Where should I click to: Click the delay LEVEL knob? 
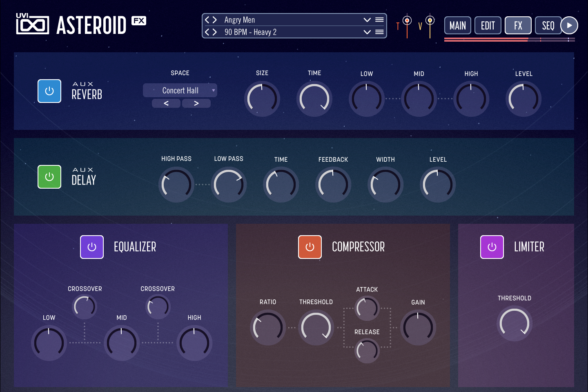click(438, 185)
